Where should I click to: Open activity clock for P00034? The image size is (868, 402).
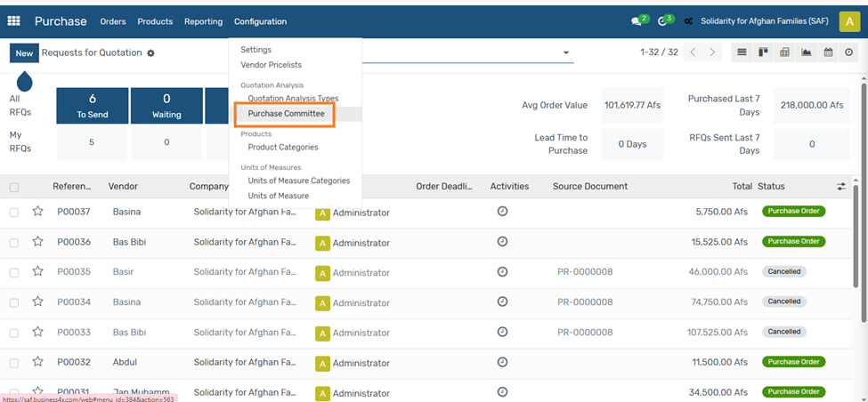click(502, 301)
